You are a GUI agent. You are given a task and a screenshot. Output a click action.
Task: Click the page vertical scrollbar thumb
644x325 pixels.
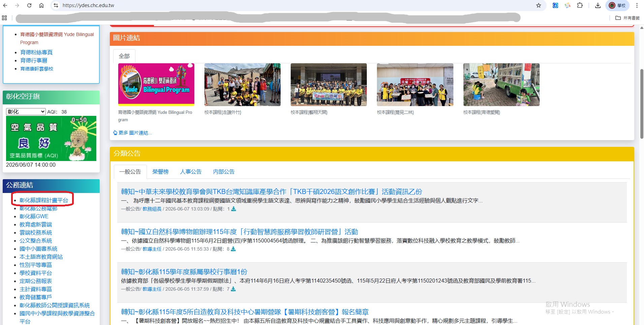(x=642, y=104)
